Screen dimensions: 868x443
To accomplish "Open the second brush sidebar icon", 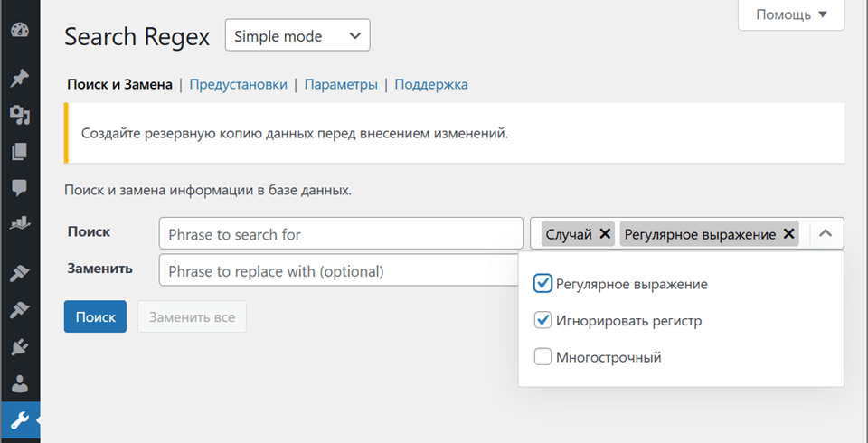I will click(x=20, y=310).
